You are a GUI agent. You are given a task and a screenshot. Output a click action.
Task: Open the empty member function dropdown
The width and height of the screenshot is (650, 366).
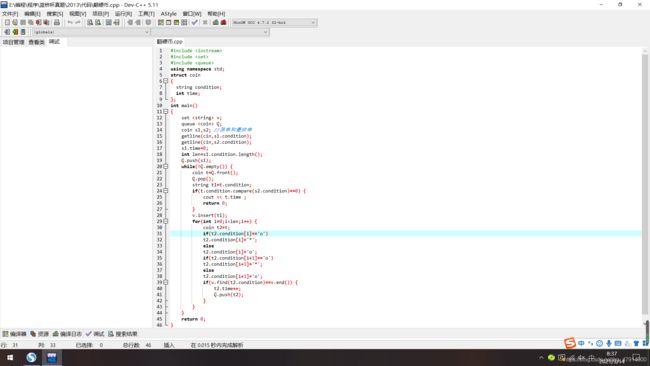(x=210, y=32)
